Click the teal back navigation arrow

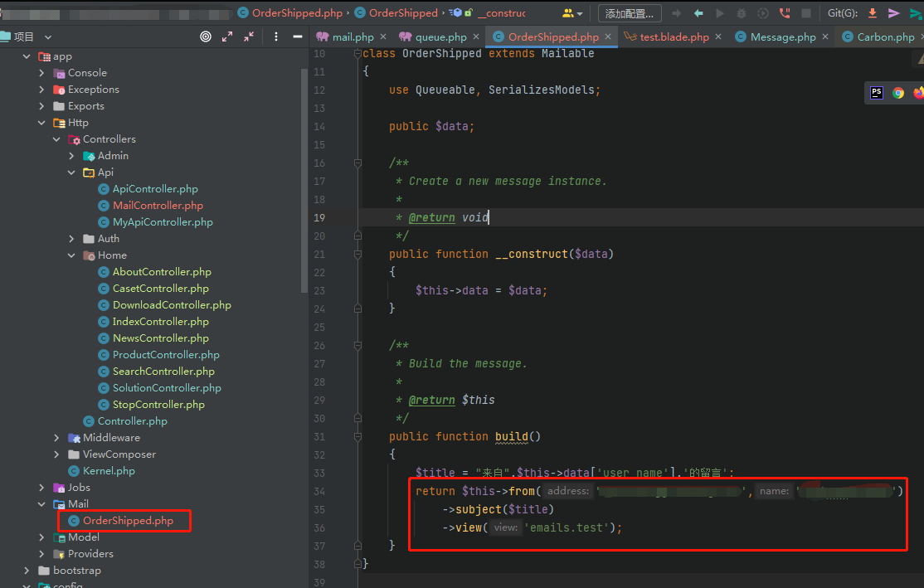(698, 13)
